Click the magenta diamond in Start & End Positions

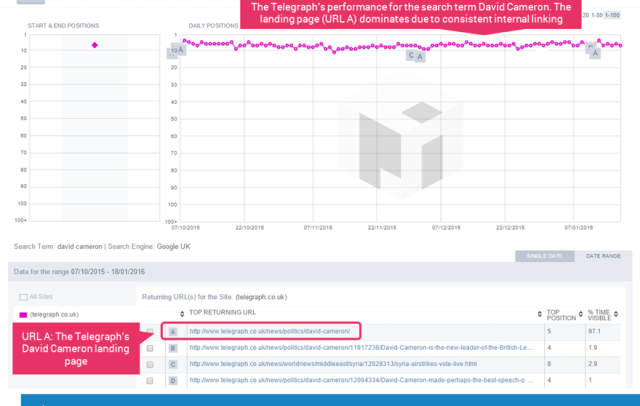(x=95, y=45)
